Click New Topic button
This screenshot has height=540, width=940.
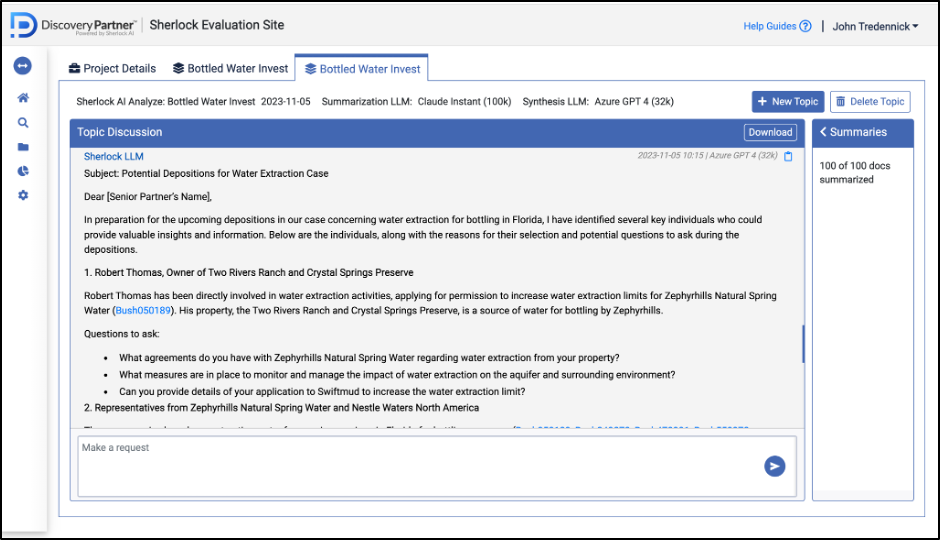coord(788,102)
